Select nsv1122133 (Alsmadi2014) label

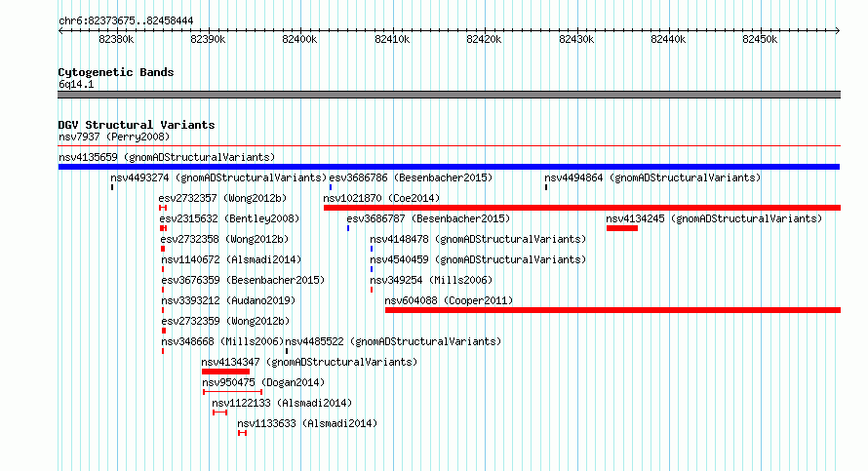282,403
